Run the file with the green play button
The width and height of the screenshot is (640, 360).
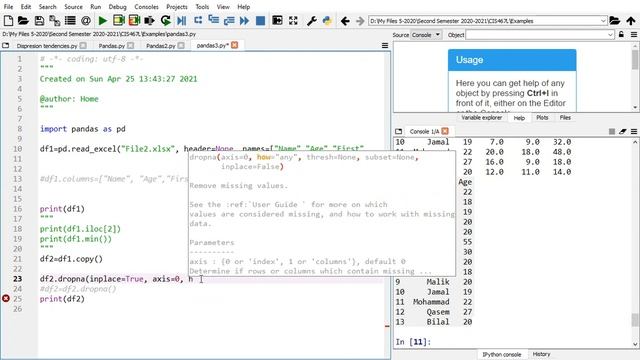[x=102, y=20]
